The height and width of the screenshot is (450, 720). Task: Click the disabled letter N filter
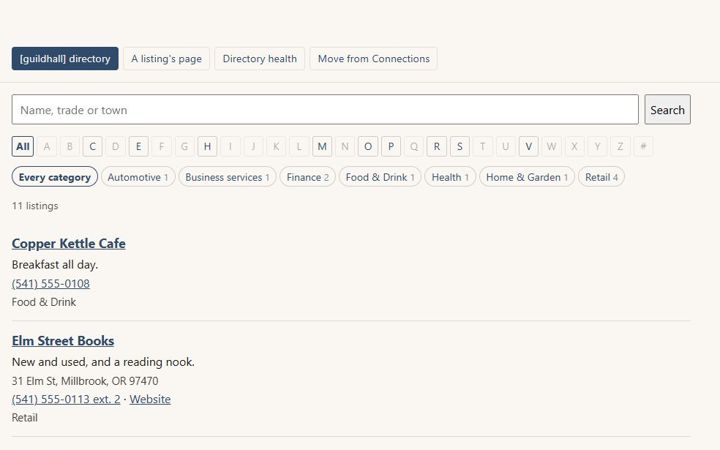pos(345,146)
